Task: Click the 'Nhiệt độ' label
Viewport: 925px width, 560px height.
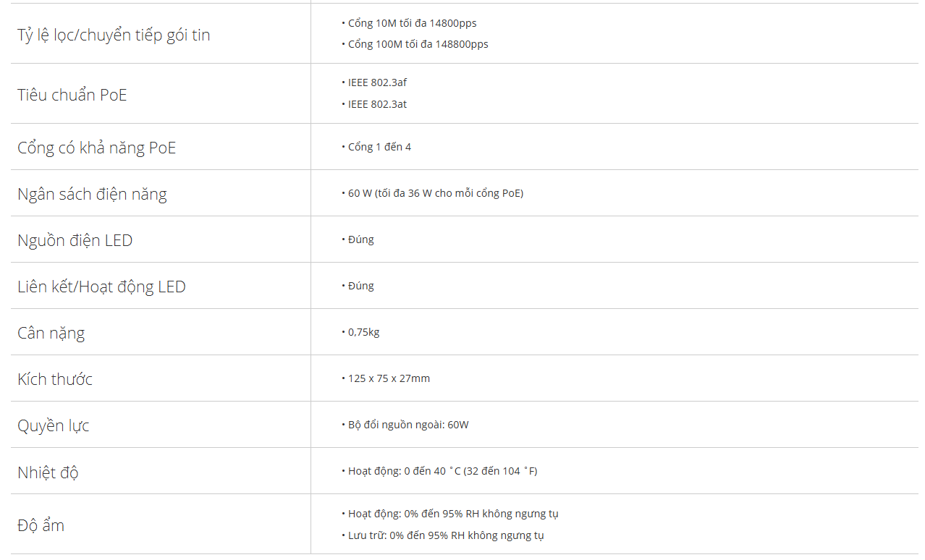Action: [x=48, y=472]
